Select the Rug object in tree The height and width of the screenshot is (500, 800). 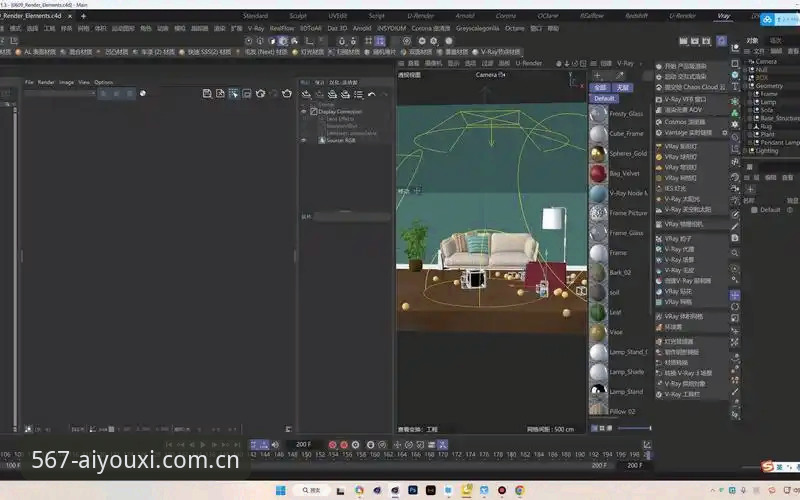click(766, 127)
